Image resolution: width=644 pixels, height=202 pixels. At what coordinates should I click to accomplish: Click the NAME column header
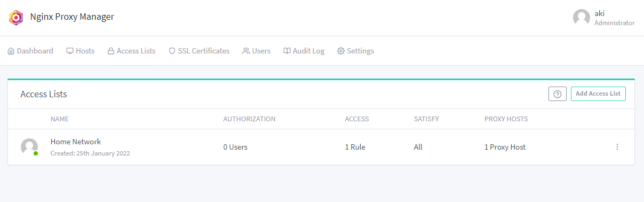point(60,119)
